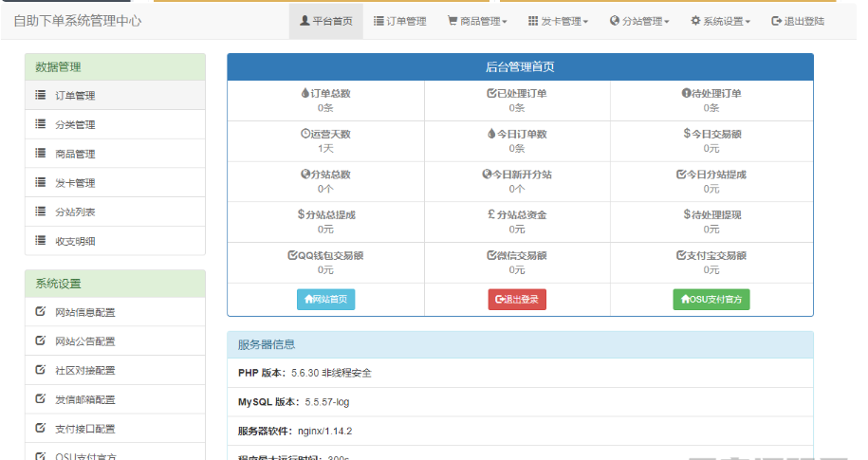
Task: Click edit icon beside 社区对接配置
Action: point(41,369)
